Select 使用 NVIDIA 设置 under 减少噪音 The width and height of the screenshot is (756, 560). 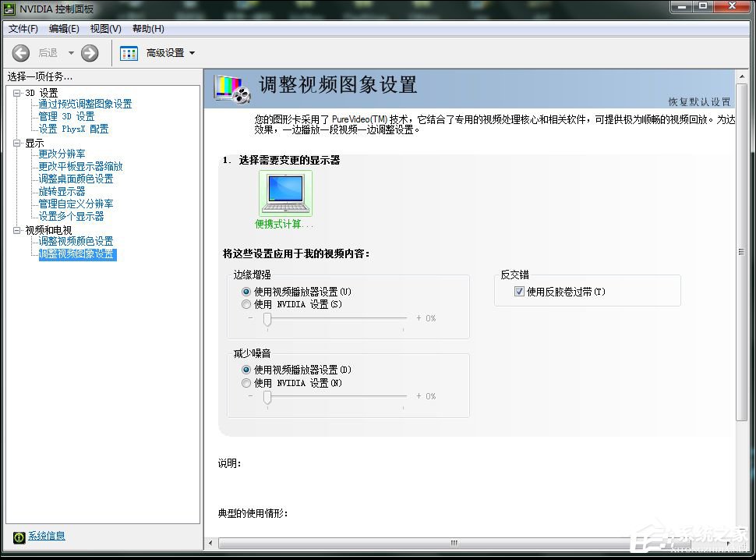(247, 382)
